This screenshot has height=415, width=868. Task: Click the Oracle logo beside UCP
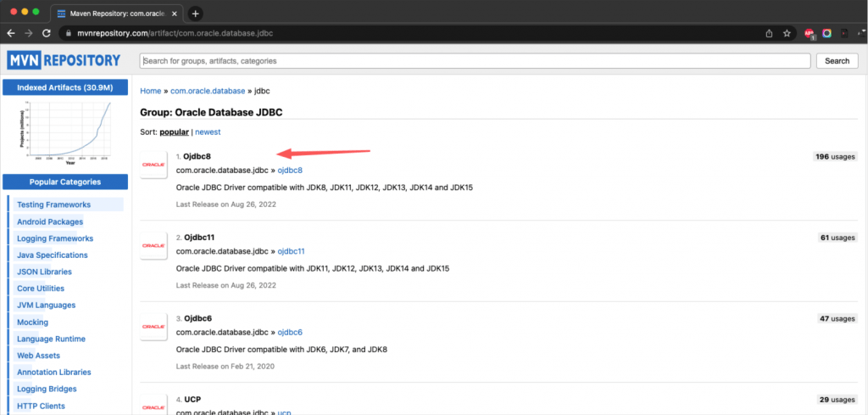[153, 405]
